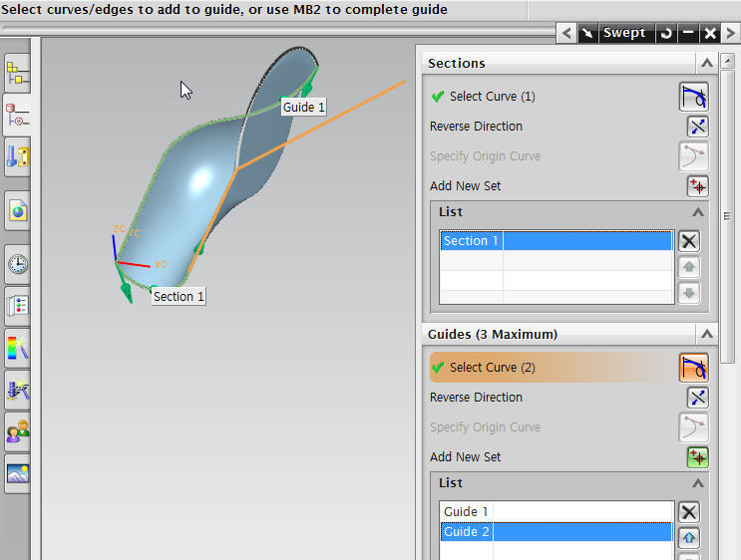Click the Guide 1 label in viewport
Screen dimensions: 741x560
point(304,108)
